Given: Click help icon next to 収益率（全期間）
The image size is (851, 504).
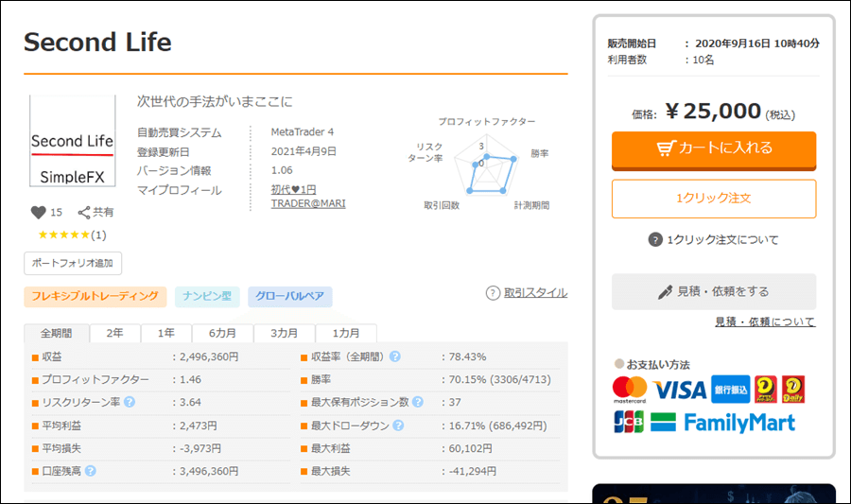Looking at the screenshot, I should [394, 356].
